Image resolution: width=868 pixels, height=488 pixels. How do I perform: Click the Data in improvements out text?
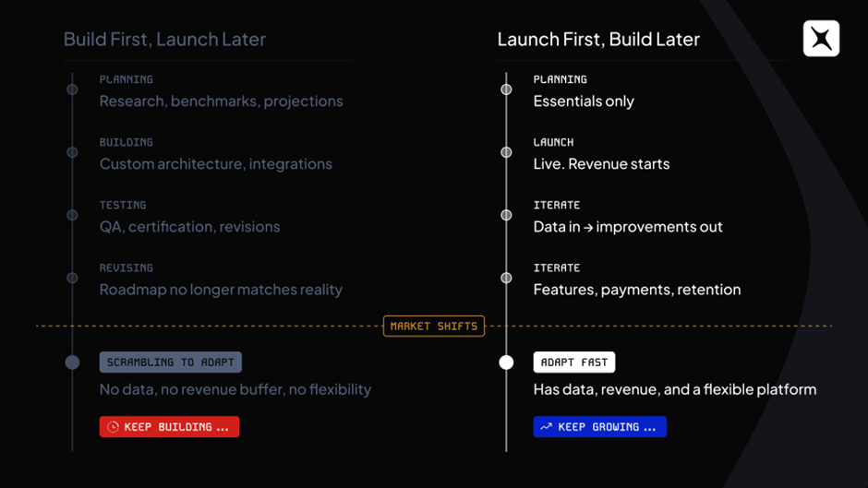pos(628,227)
